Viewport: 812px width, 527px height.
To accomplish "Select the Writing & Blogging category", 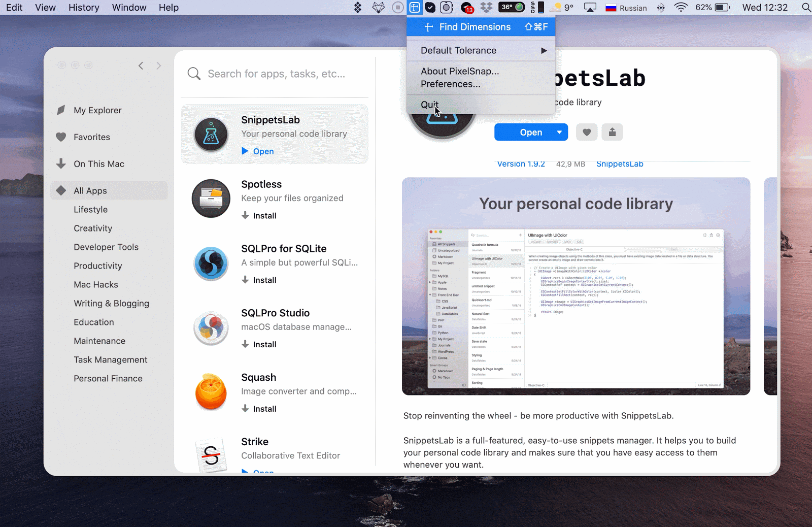I will click(x=112, y=304).
